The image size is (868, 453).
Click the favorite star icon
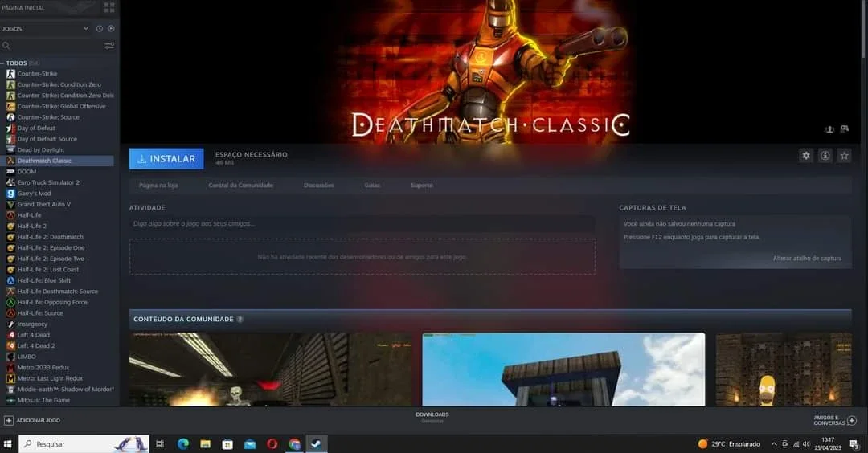coord(844,156)
